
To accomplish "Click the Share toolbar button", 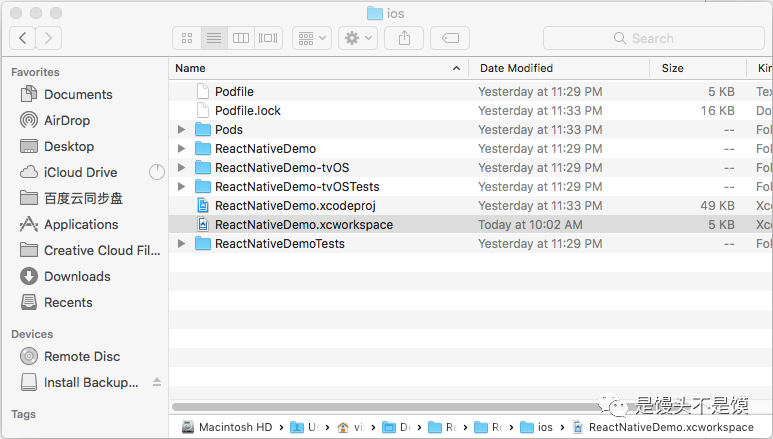I will pyautogui.click(x=404, y=38).
